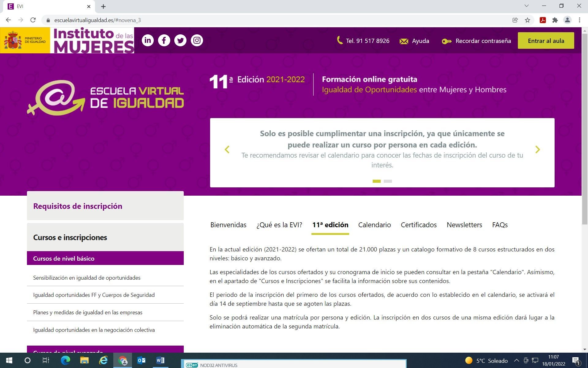Open Internet Explorer from the taskbar
588x368 pixels.
[x=103, y=360]
